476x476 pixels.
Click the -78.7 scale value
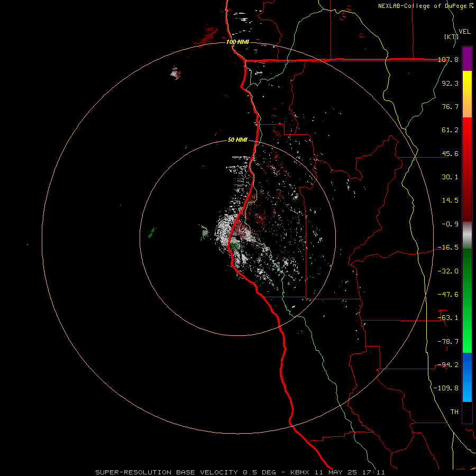coord(448,342)
